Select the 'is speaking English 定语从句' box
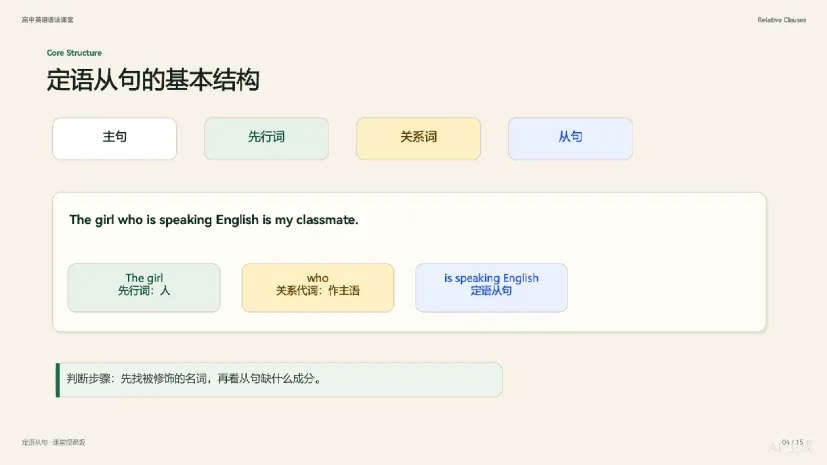The height and width of the screenshot is (465, 827). click(491, 287)
